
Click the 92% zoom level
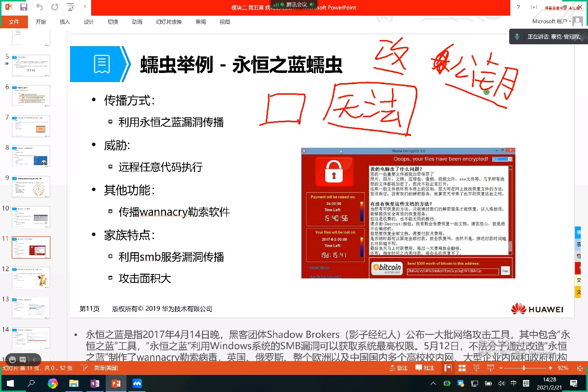[x=563, y=368]
